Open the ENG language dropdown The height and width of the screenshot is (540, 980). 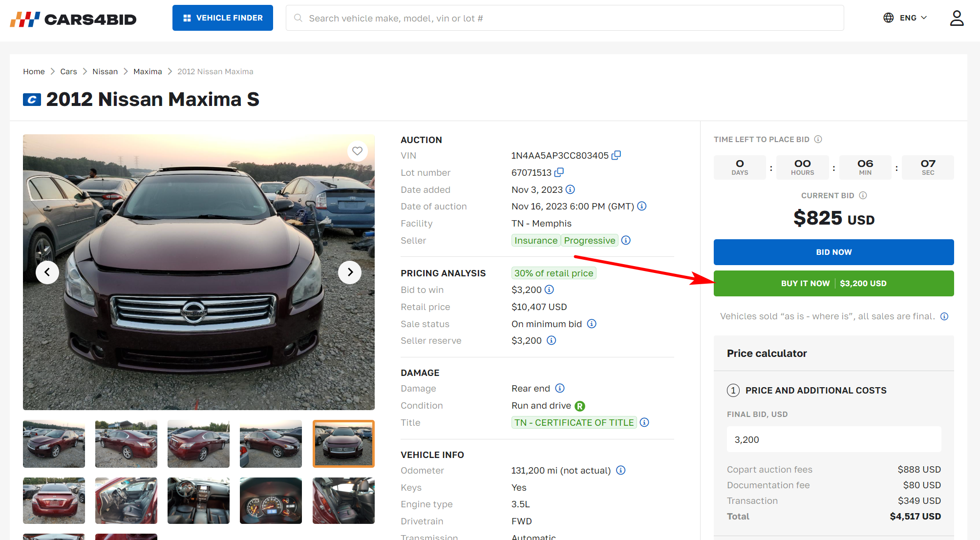(x=913, y=18)
